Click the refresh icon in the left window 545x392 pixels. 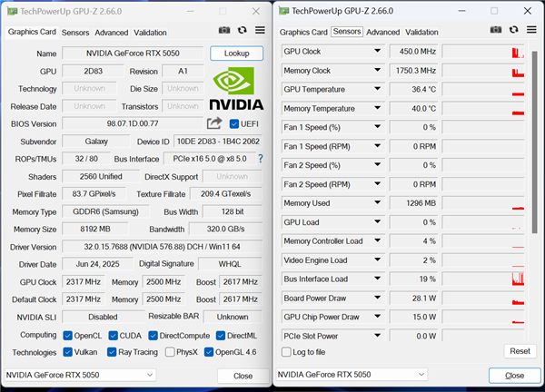point(242,31)
